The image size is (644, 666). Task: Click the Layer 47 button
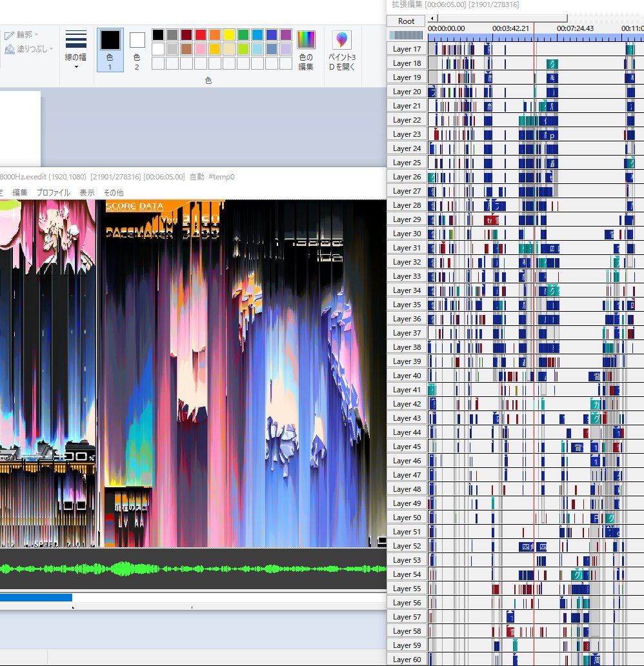406,475
